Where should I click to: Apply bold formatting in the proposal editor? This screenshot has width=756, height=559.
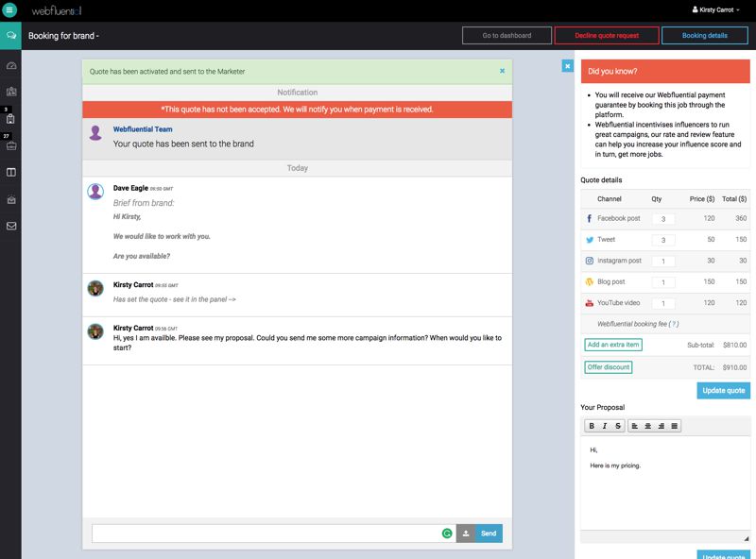(x=592, y=426)
